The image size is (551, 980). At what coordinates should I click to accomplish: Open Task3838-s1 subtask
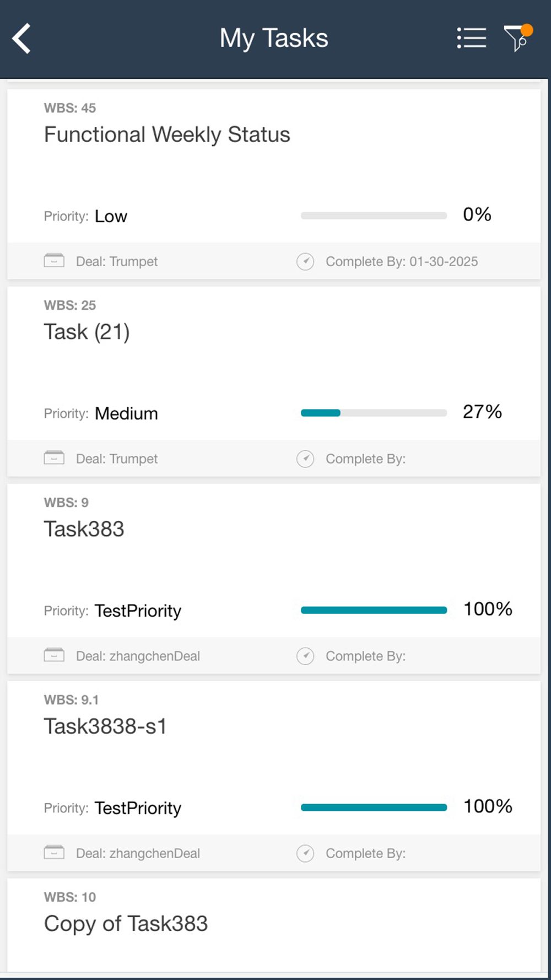pyautogui.click(x=105, y=727)
